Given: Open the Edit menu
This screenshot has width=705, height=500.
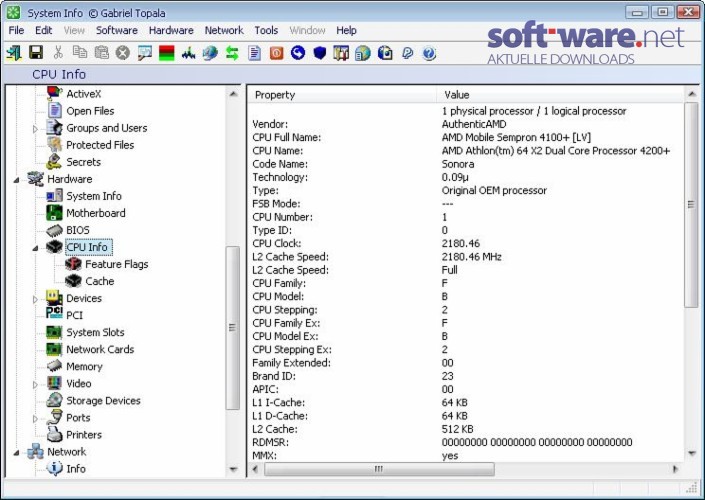Looking at the screenshot, I should tap(44, 30).
